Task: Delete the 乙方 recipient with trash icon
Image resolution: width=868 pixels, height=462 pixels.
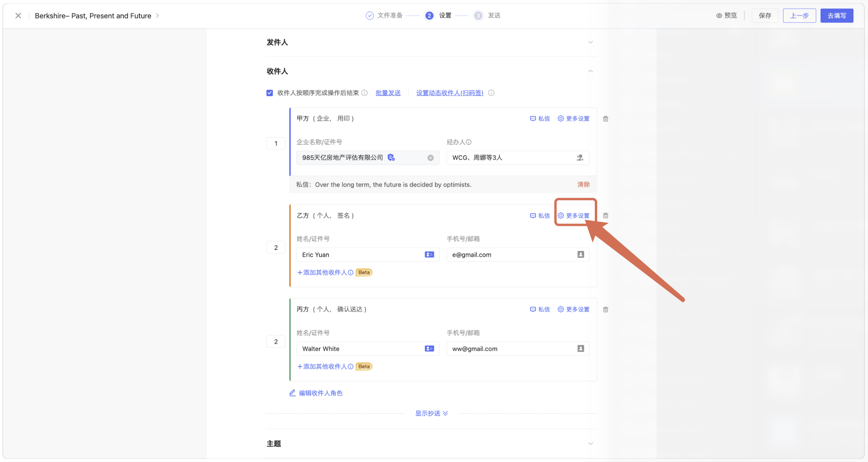Action: click(x=606, y=216)
